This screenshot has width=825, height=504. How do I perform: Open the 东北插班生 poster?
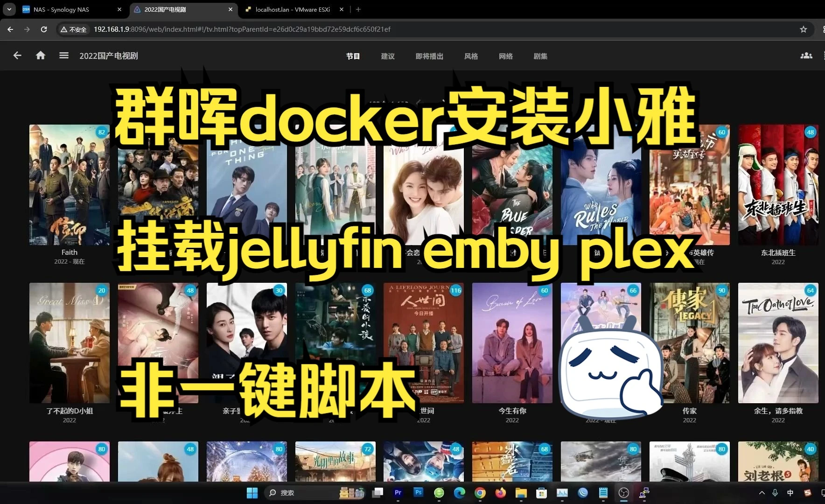pos(778,185)
